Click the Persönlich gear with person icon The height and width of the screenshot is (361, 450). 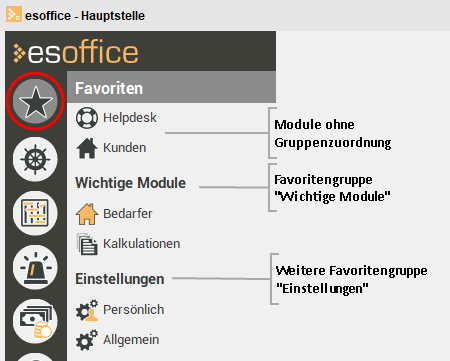(x=87, y=310)
